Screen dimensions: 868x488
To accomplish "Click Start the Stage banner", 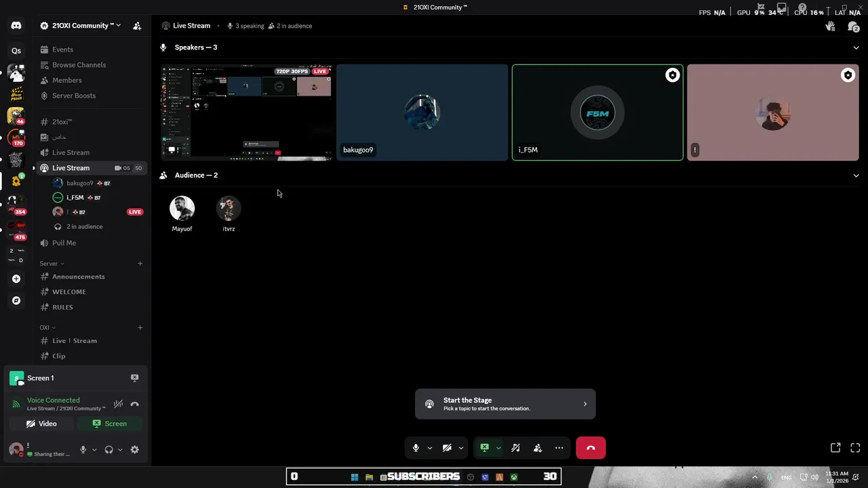I will pyautogui.click(x=505, y=404).
